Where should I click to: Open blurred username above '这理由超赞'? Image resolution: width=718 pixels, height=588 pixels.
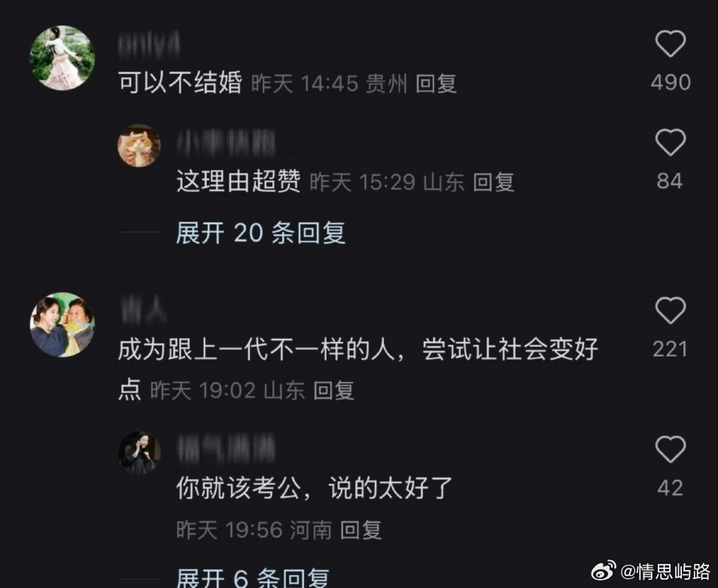click(226, 142)
